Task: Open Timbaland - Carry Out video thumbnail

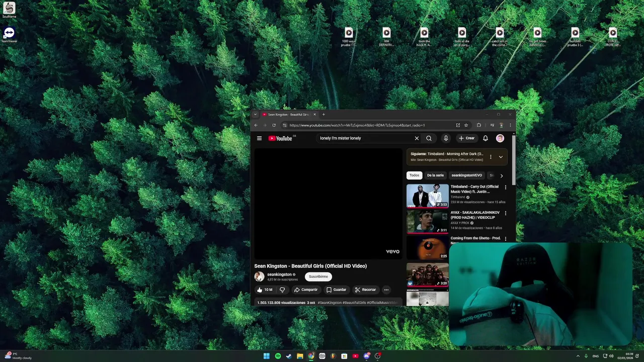Action: (x=428, y=196)
